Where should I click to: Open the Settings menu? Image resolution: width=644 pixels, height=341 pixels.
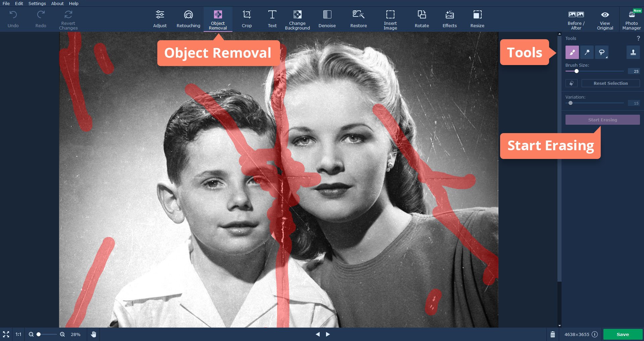coord(37,3)
